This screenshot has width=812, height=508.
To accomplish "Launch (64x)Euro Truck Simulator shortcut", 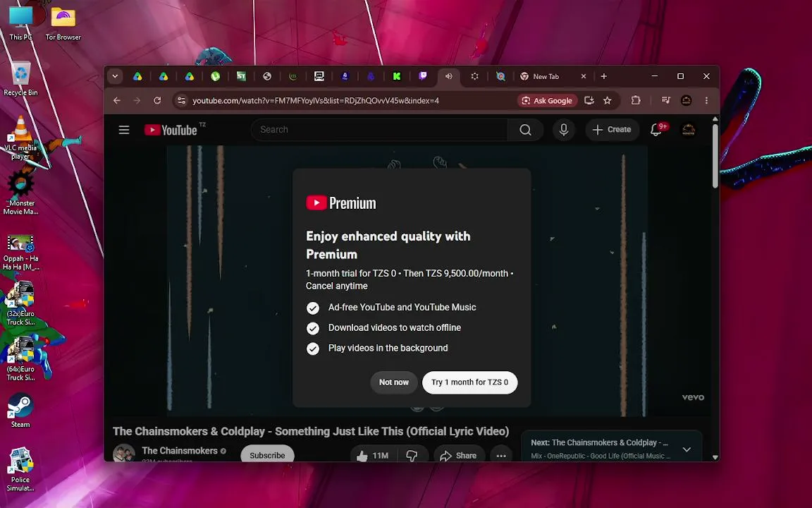I will tap(20, 359).
